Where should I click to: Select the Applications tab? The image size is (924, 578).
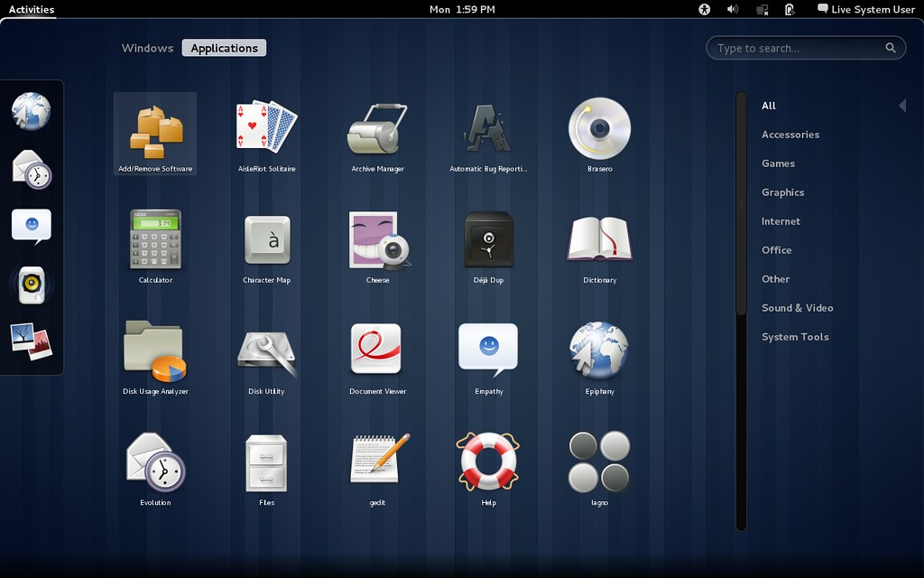click(224, 48)
